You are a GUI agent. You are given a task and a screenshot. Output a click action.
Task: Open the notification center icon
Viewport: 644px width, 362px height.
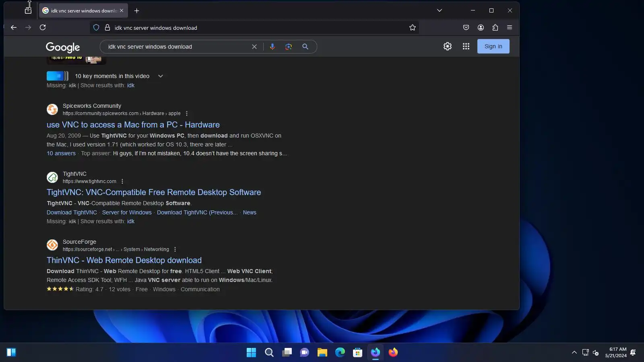(633, 352)
